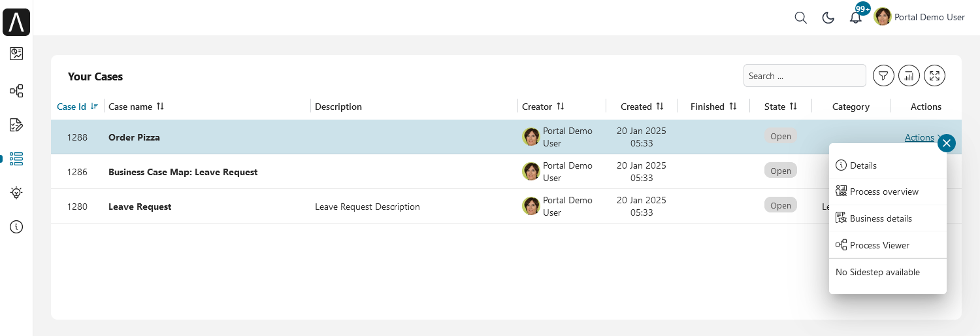This screenshot has width=980, height=336.
Task: Click case id 1288
Action: [77, 137]
